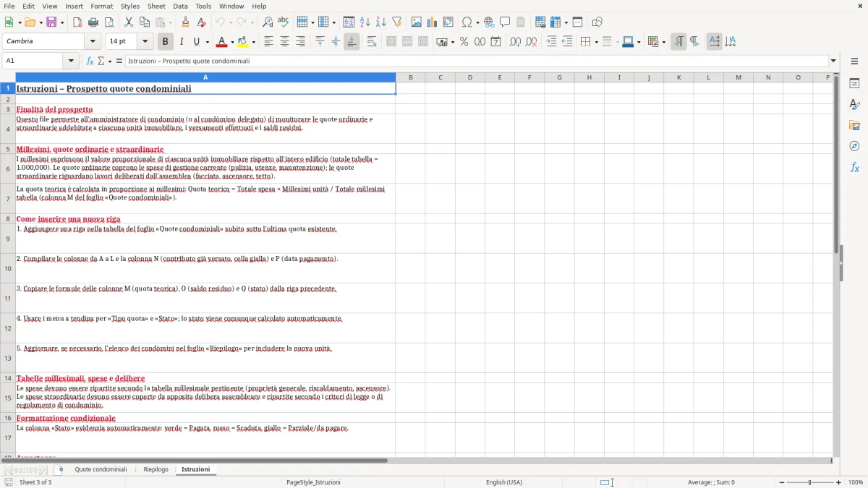Click the 100% zoom level
The width and height of the screenshot is (868, 488).
pos(856,482)
